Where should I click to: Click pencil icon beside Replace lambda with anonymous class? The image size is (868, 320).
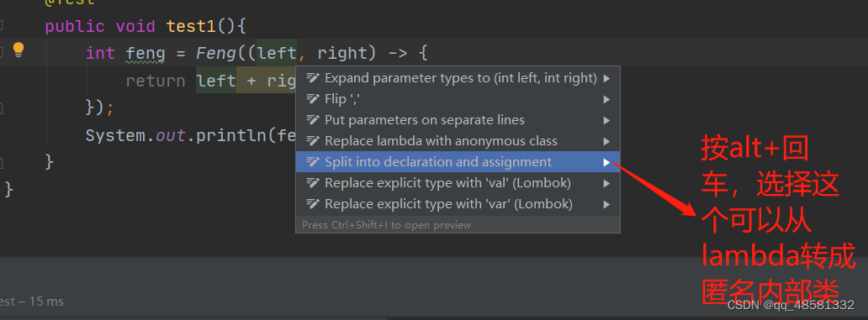[x=314, y=141]
